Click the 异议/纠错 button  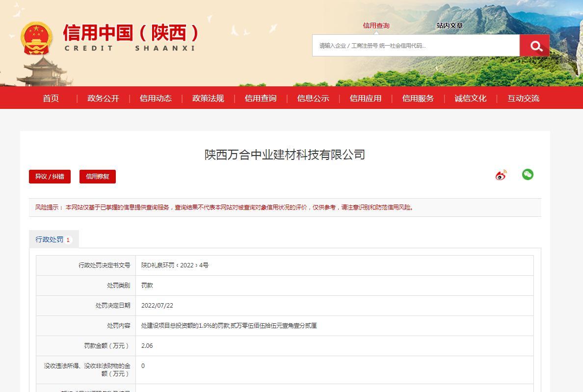50,177
